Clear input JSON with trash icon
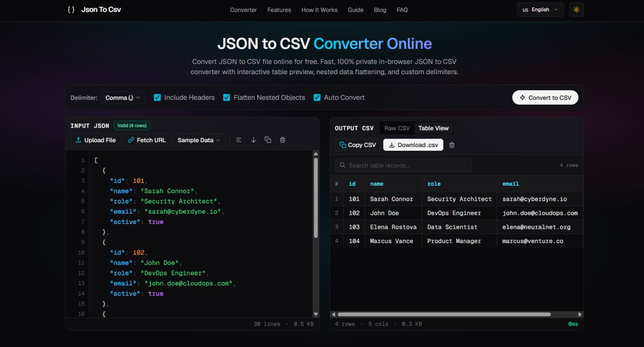 [283, 140]
